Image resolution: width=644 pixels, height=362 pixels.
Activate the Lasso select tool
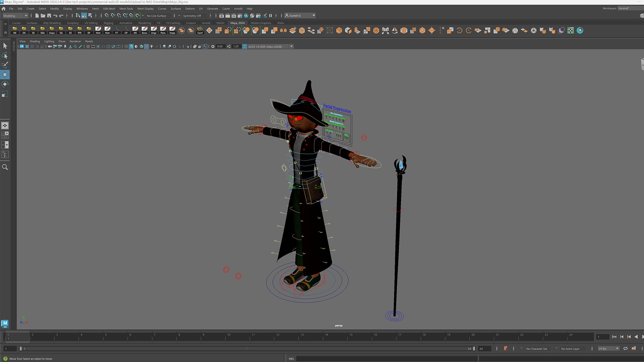click(x=5, y=55)
